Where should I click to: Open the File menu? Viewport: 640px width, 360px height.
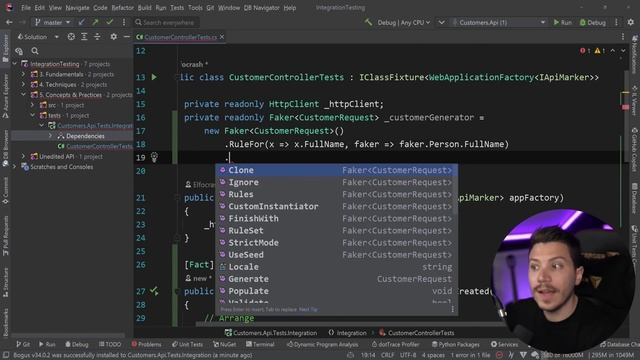[x=26, y=8]
